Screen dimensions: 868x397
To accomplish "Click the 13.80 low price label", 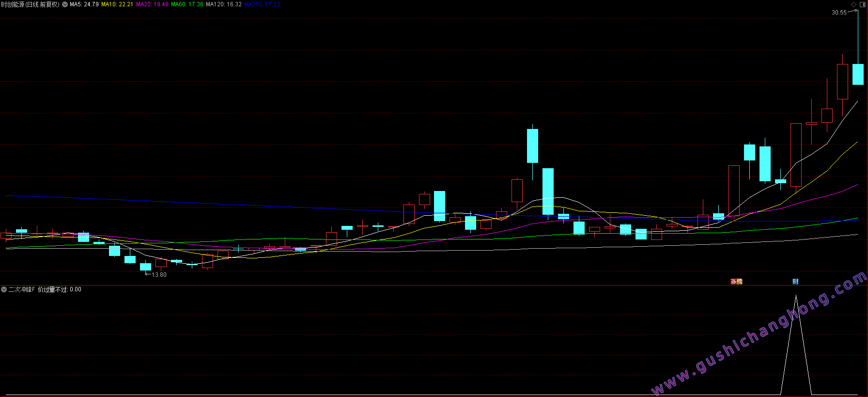I will (x=159, y=275).
